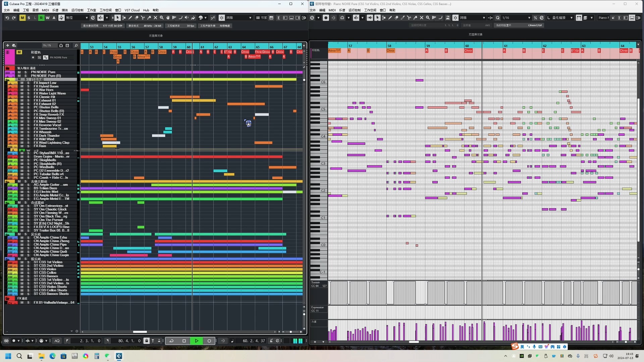Open the Cubase icon on Windows taskbar
This screenshot has height=362, width=644.
pyautogui.click(x=119, y=356)
